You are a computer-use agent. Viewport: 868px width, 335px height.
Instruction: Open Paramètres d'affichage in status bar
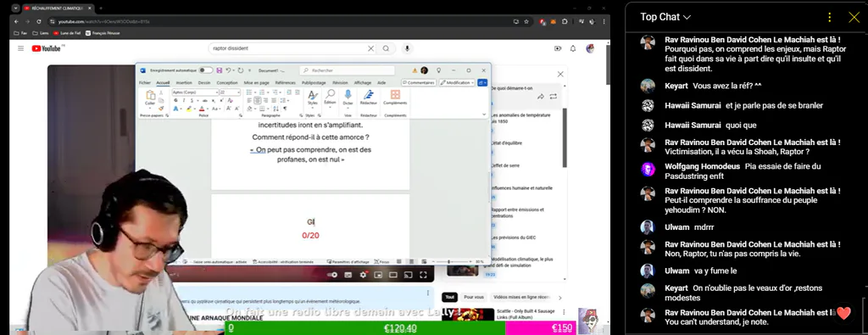[348, 261]
